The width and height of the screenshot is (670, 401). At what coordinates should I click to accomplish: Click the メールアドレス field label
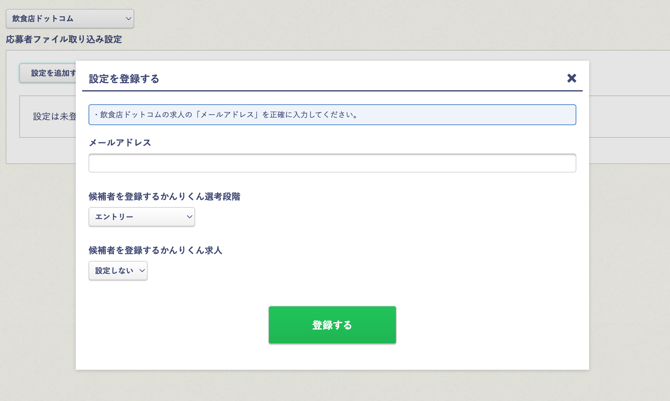click(x=120, y=143)
